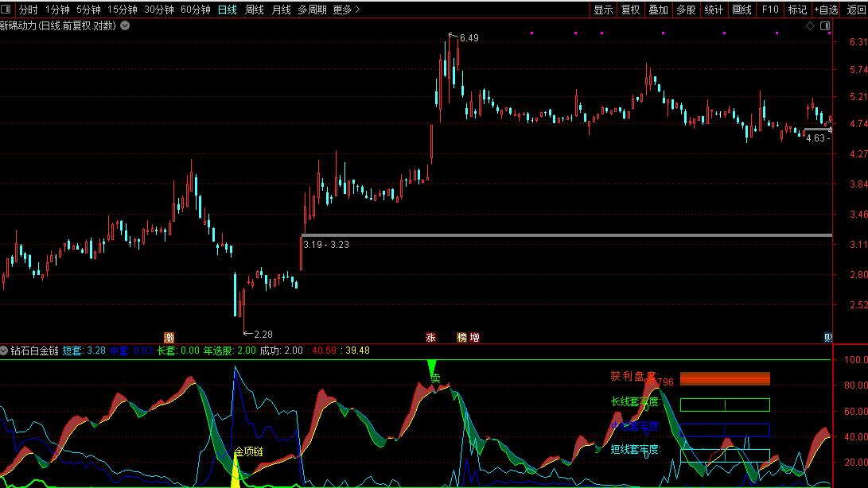Click the 叠加 overlay button
This screenshot has height=488, width=868.
click(x=658, y=10)
